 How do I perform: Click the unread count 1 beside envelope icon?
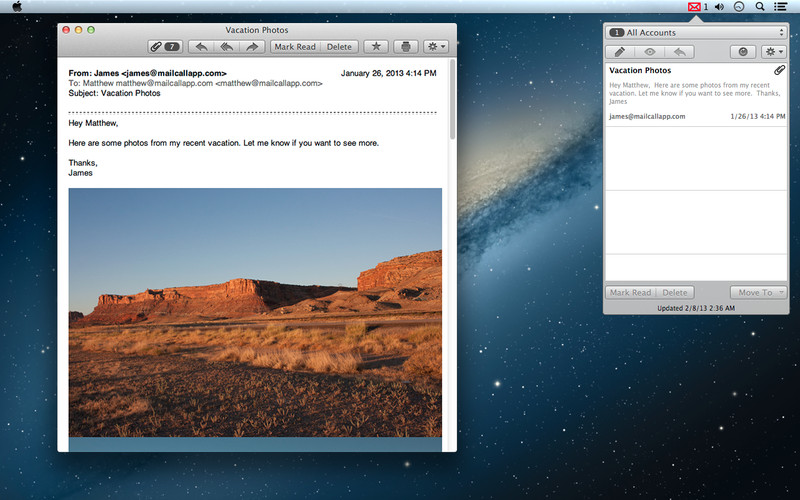tap(706, 7)
